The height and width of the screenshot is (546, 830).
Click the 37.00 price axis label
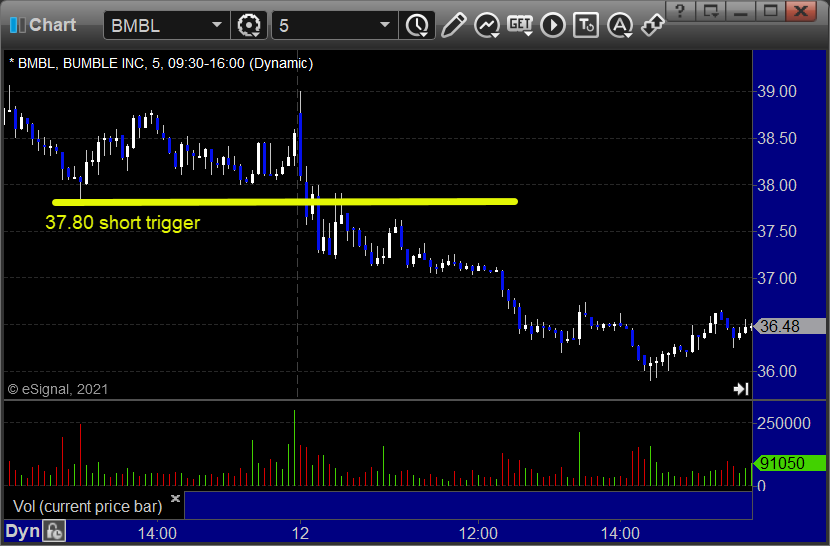777,278
